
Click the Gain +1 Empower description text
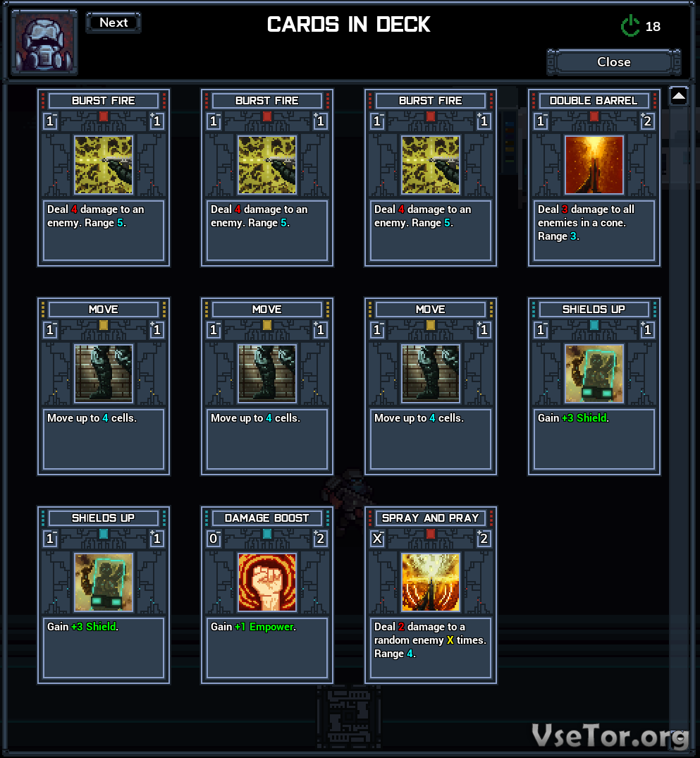point(253,627)
